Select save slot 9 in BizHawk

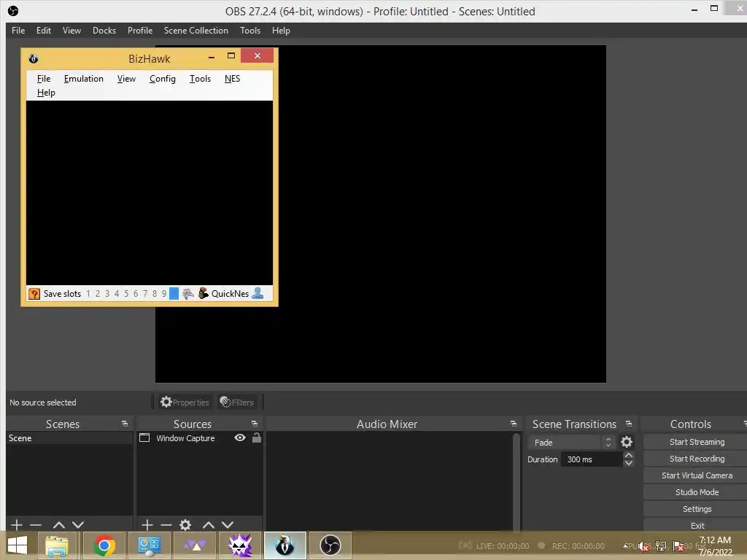tap(164, 293)
